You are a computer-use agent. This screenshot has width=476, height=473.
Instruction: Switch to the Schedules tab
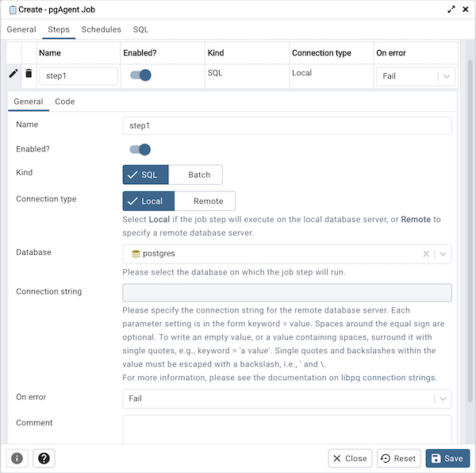click(x=102, y=29)
